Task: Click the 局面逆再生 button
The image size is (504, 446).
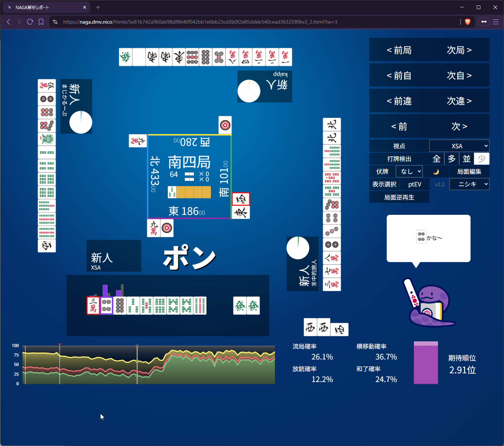Action: point(399,197)
